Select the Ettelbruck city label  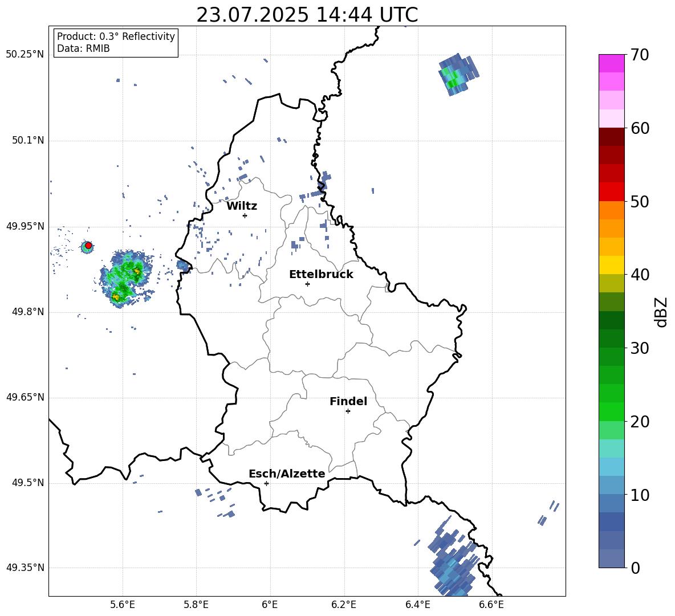tap(321, 275)
